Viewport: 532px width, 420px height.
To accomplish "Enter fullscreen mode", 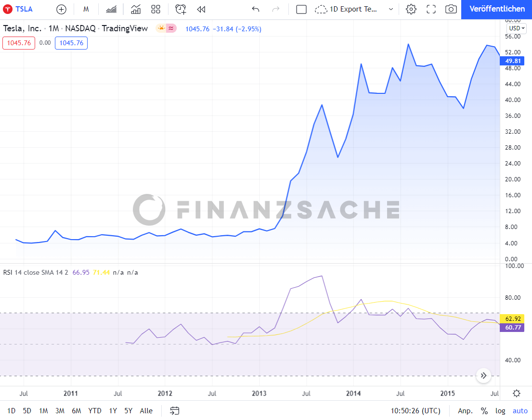I will 431,10.
